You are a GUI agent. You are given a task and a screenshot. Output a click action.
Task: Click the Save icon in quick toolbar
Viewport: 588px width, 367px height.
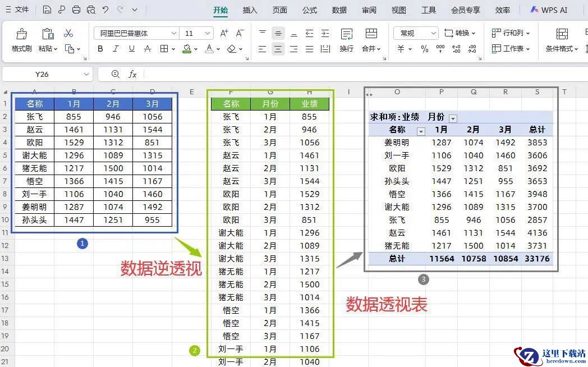point(47,10)
